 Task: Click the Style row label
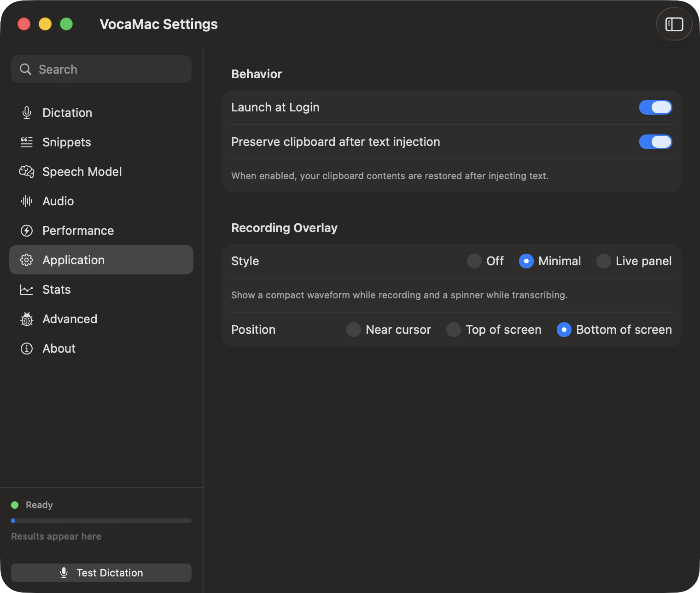point(245,261)
